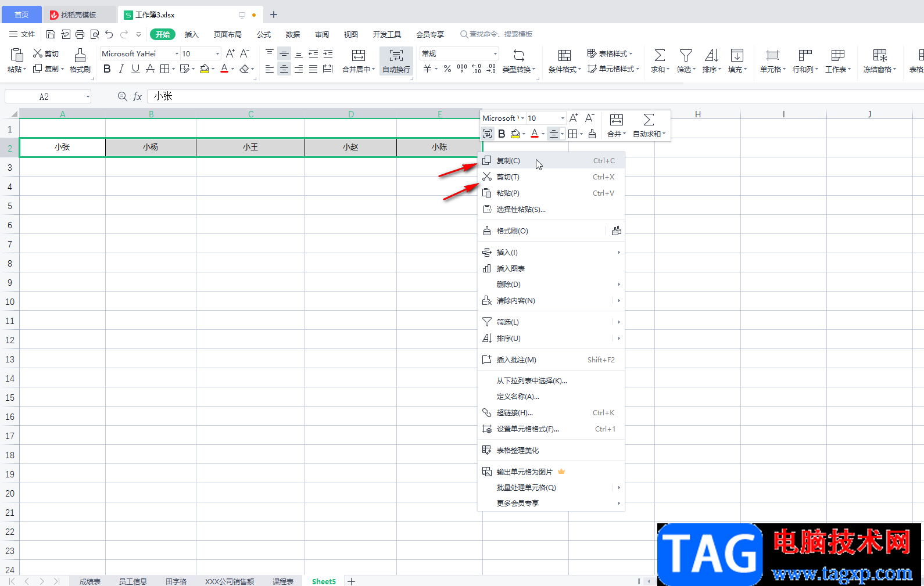Click the mini toolbar red font color swatch

535,134
